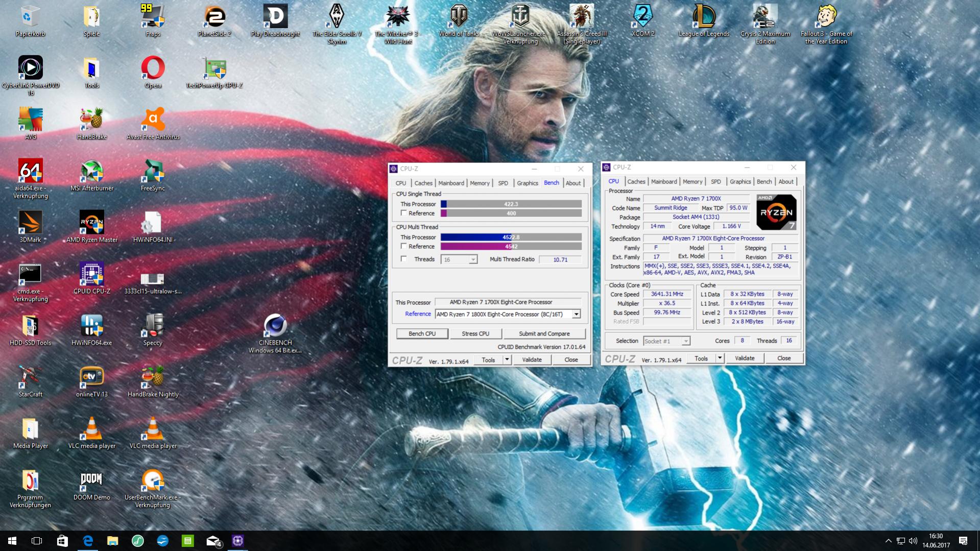Start the Stress CPU test

(x=475, y=333)
